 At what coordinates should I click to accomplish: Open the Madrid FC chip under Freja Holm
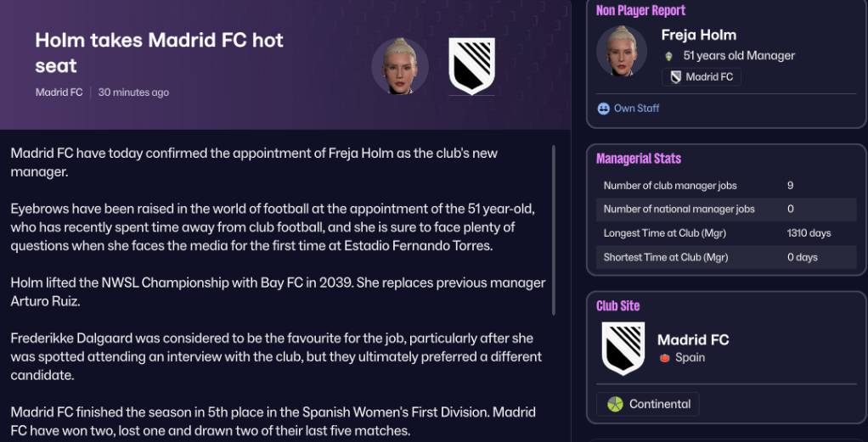click(702, 77)
